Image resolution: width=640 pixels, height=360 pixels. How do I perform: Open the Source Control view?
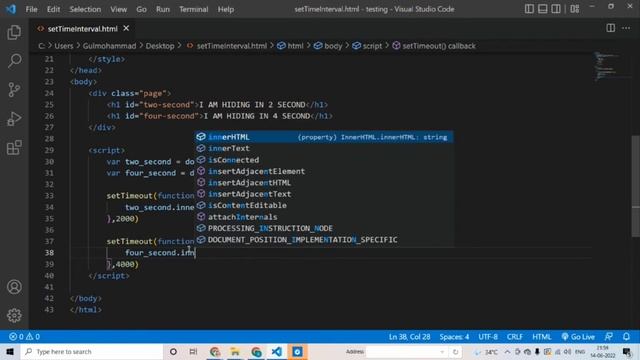point(14,90)
